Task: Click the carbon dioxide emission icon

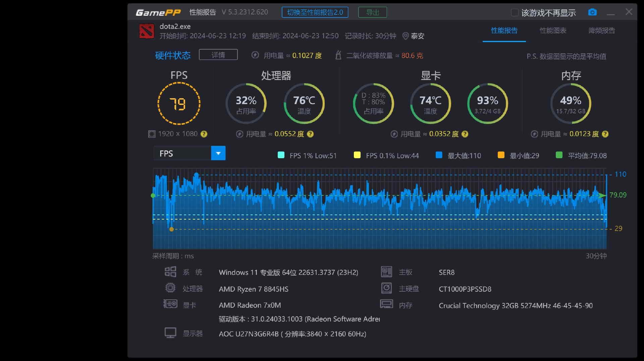Action: [x=338, y=55]
